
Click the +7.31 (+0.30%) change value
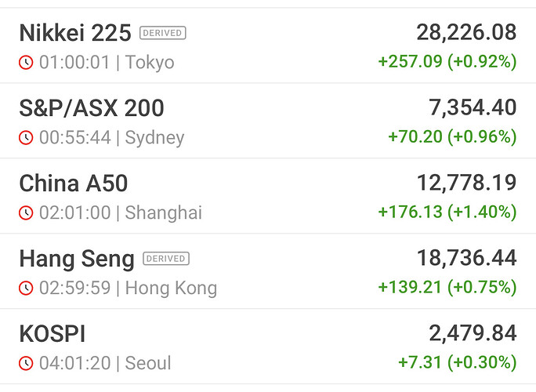458,362
